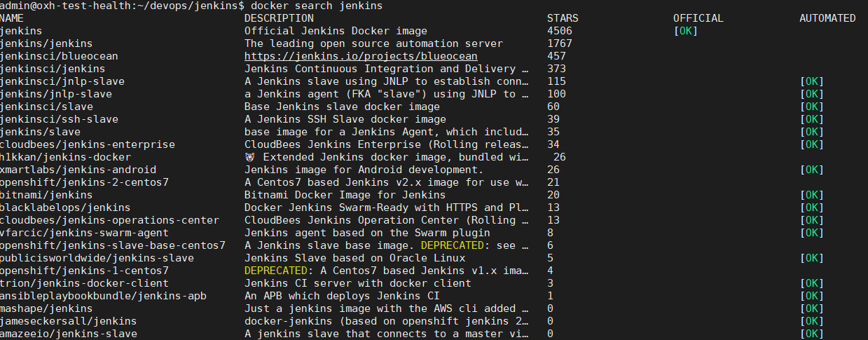Click the AUTOMATED [OK] for bitnami/jenkins
Screen dimensions: 868x340
pos(812,195)
